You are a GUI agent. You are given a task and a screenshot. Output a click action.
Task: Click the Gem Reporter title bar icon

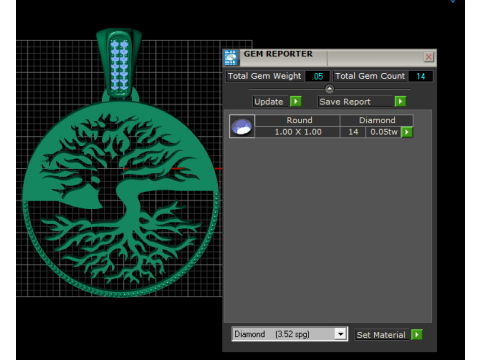pyautogui.click(x=231, y=58)
